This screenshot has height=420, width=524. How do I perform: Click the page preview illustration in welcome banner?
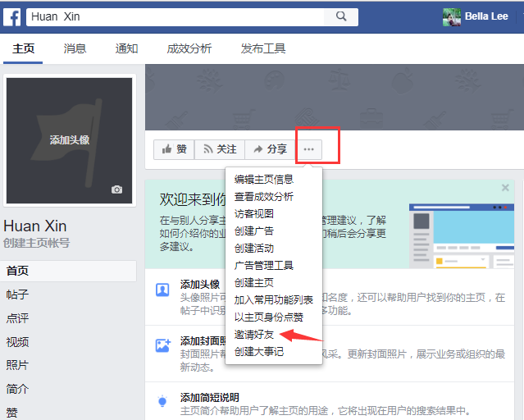click(462, 235)
